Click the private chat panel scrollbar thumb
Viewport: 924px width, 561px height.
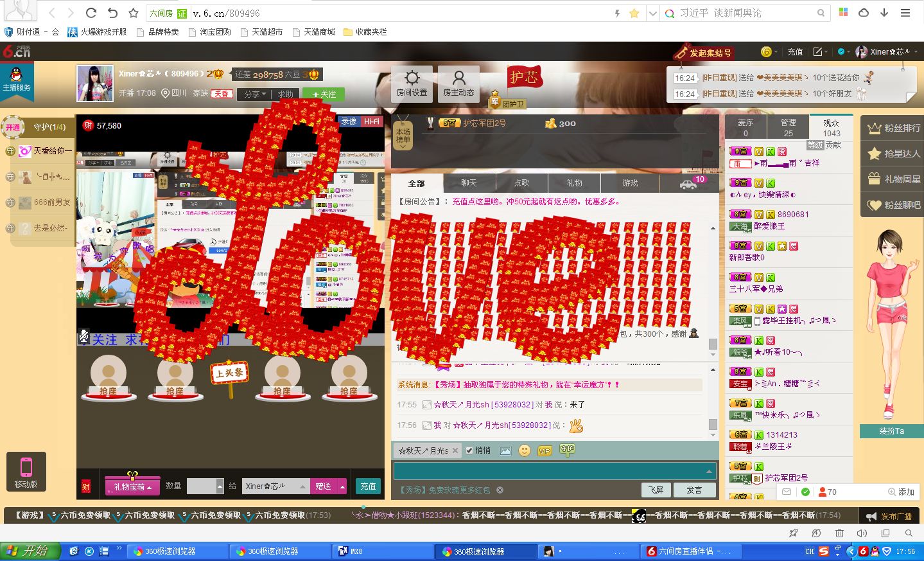[713, 424]
